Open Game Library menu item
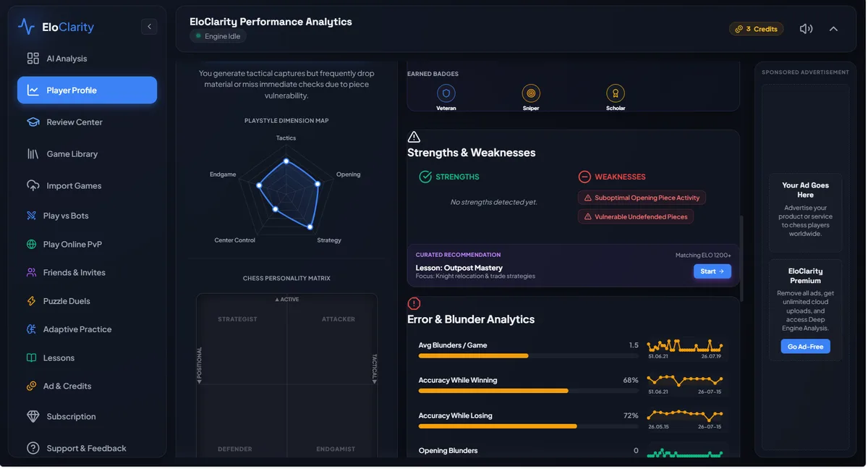 (x=87, y=154)
